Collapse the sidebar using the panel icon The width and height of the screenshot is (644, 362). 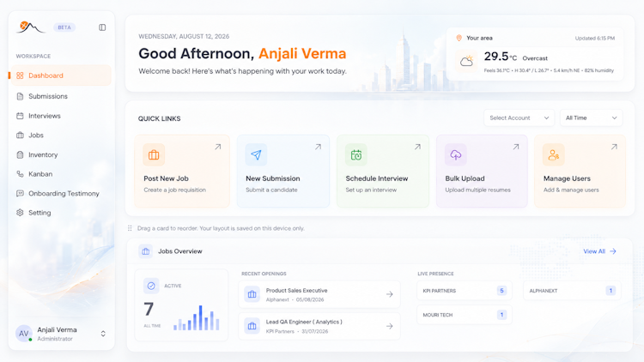tap(102, 27)
